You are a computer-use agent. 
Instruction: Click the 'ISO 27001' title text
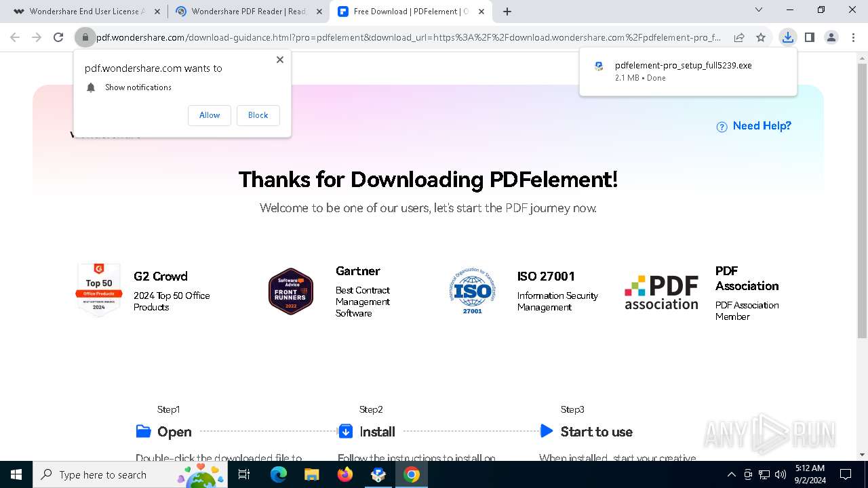click(546, 277)
